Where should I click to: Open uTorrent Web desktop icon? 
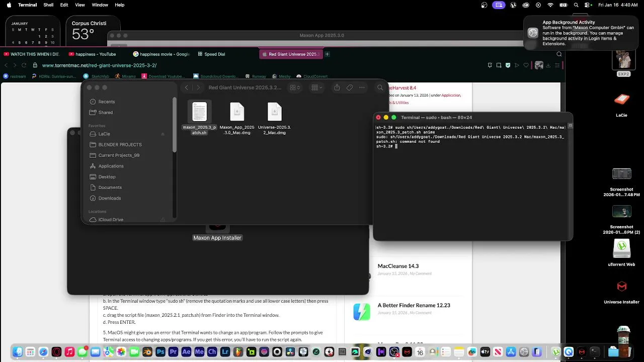pyautogui.click(x=622, y=252)
